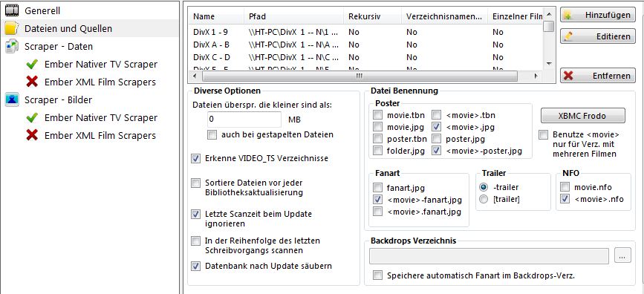
Task: Click the red X icon on Entfernen
Action: click(x=568, y=76)
